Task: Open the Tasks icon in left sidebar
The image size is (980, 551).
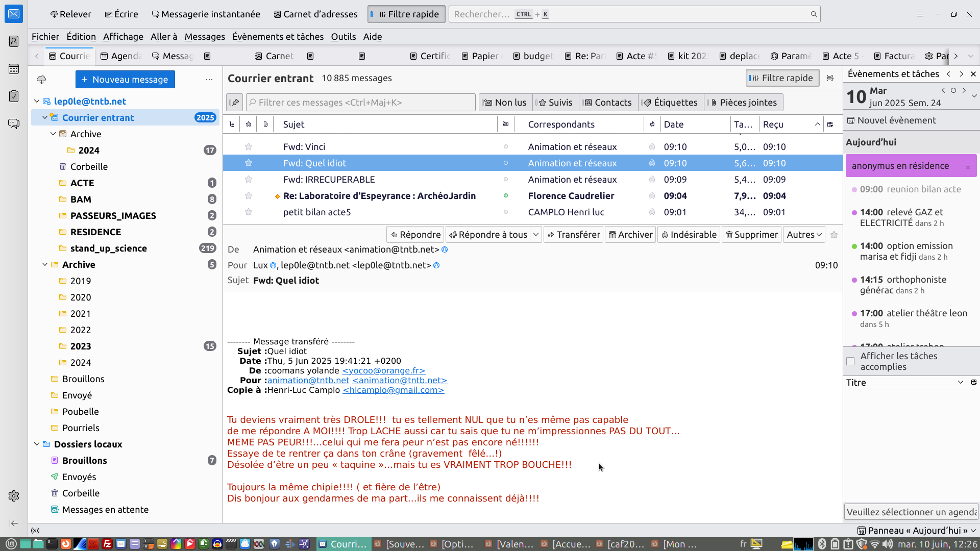Action: click(14, 96)
